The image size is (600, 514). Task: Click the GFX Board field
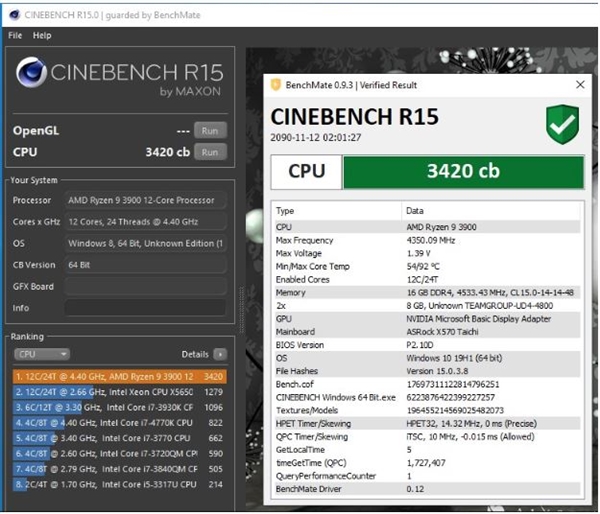[x=145, y=287]
